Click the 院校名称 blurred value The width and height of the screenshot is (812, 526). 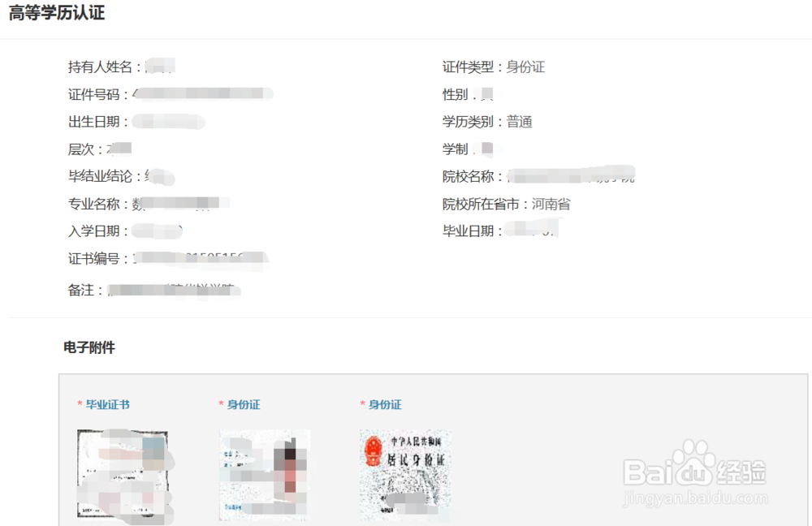pos(571,175)
